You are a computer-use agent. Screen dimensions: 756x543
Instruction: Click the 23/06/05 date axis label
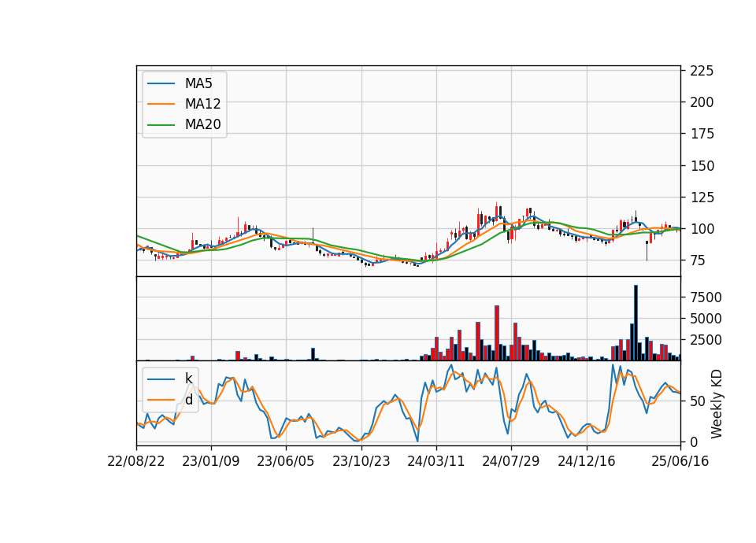(285, 461)
